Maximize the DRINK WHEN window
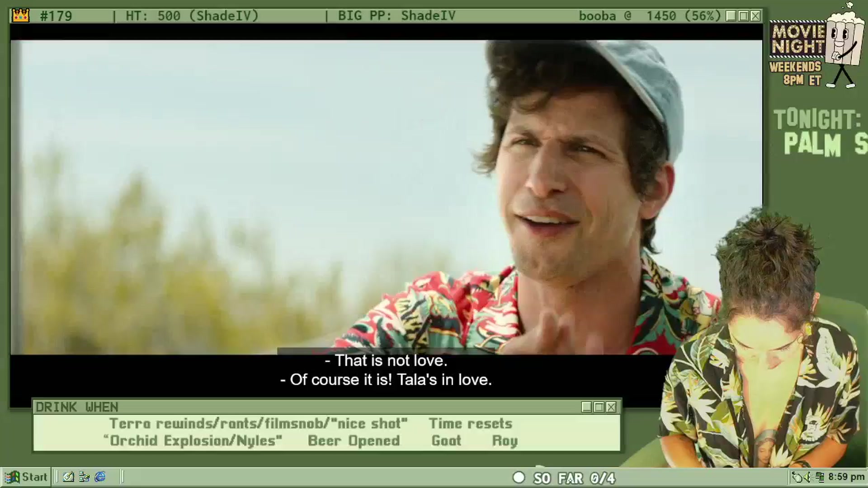Viewport: 868px width, 488px height. click(599, 407)
